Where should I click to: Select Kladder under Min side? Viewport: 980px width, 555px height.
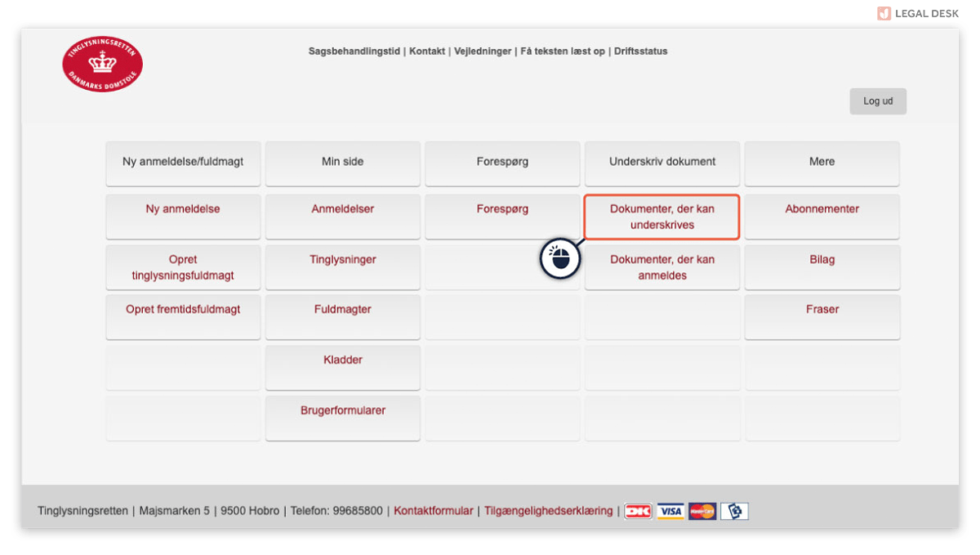(x=343, y=368)
